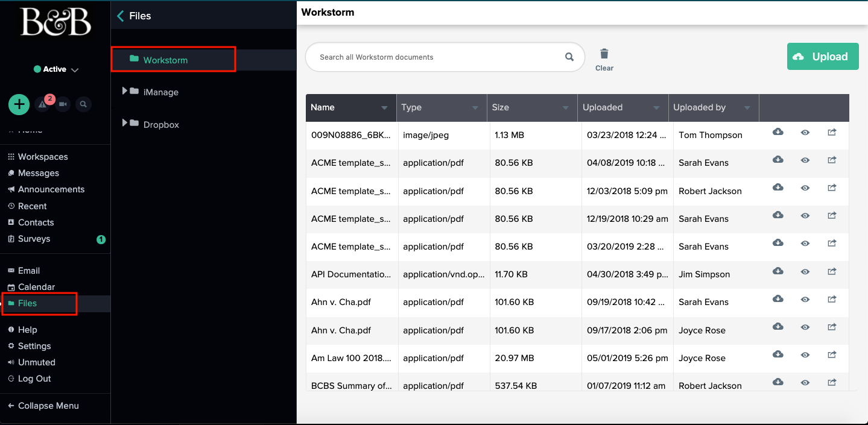Click the search magnifier in Workstorm documents field

coord(569,57)
